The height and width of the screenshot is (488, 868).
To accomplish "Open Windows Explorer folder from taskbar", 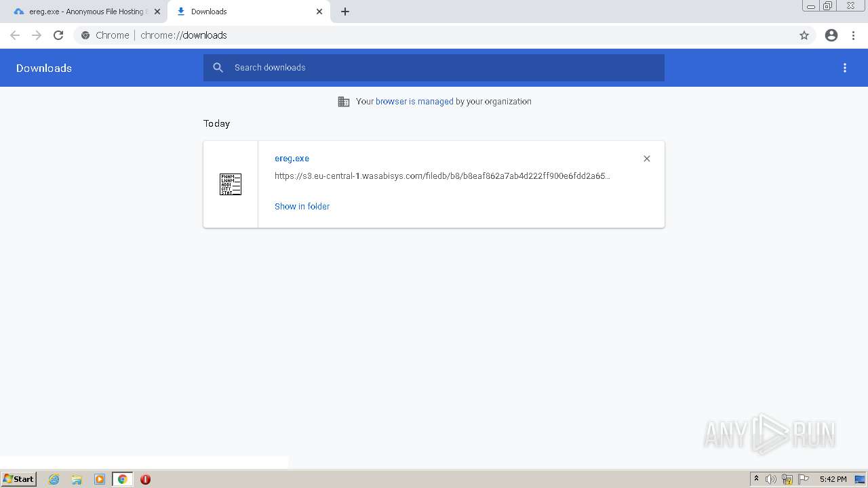I will pyautogui.click(x=77, y=479).
